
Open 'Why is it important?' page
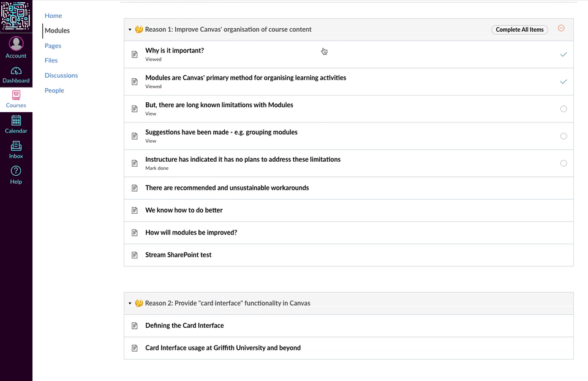pyautogui.click(x=175, y=51)
